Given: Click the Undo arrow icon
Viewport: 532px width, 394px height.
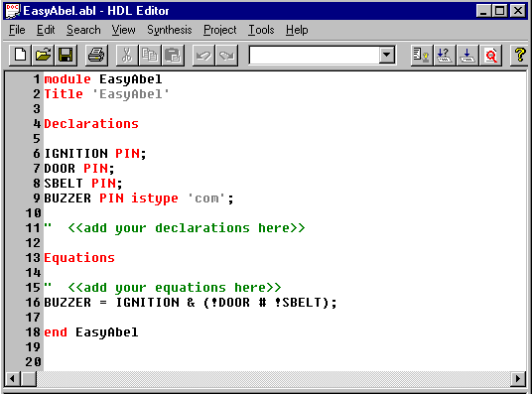Looking at the screenshot, I should 203,56.
